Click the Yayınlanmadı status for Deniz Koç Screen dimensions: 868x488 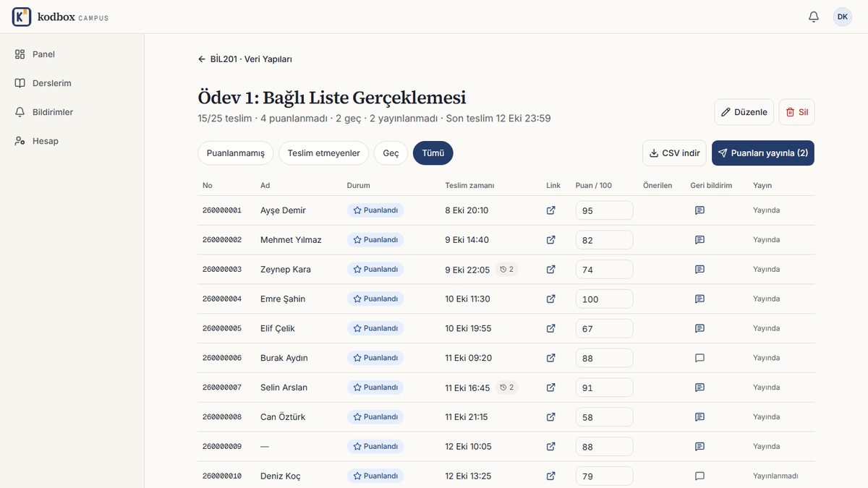click(775, 476)
